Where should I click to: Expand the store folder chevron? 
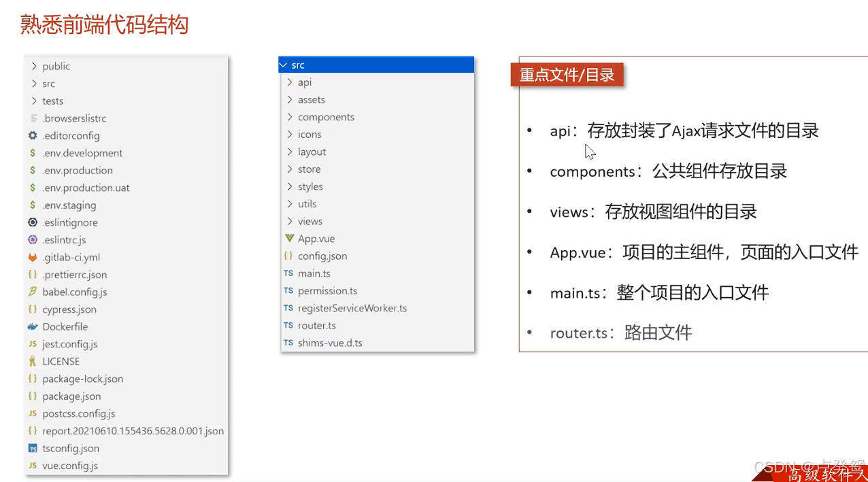(x=290, y=169)
